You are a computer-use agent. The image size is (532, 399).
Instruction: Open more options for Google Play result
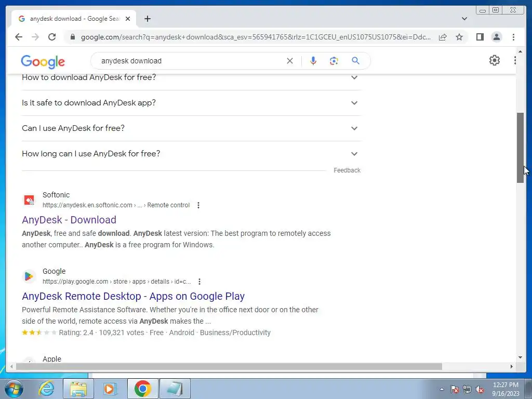tap(199, 282)
